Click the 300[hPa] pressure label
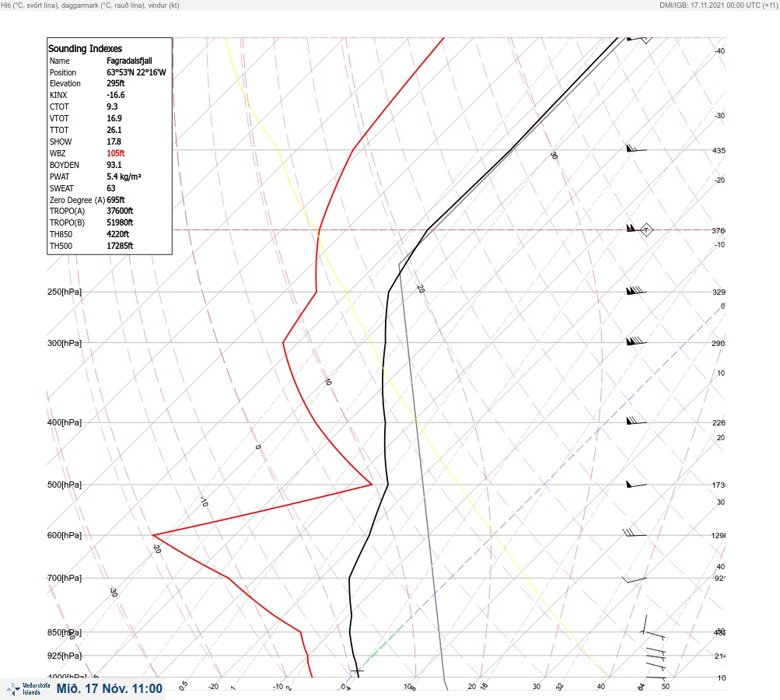The image size is (780, 700). [x=65, y=343]
